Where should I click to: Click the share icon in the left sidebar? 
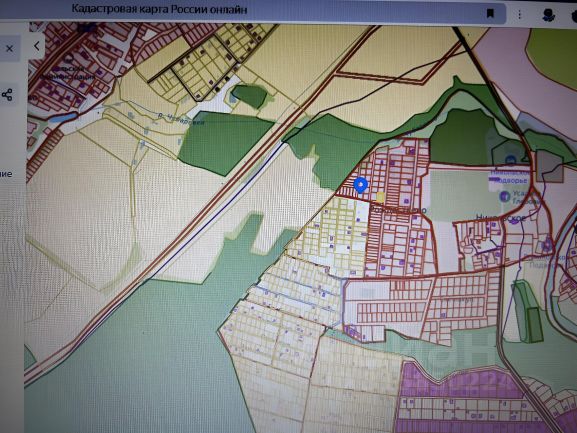7,95
